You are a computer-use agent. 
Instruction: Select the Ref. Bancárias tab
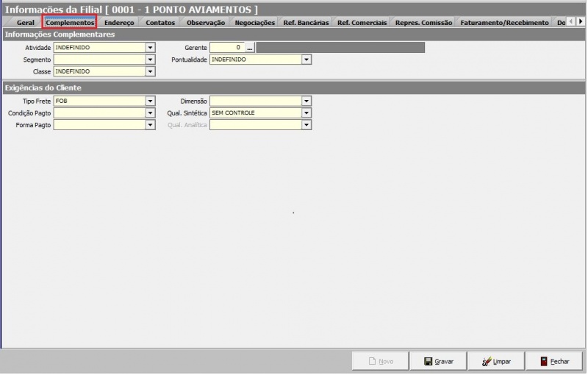306,23
